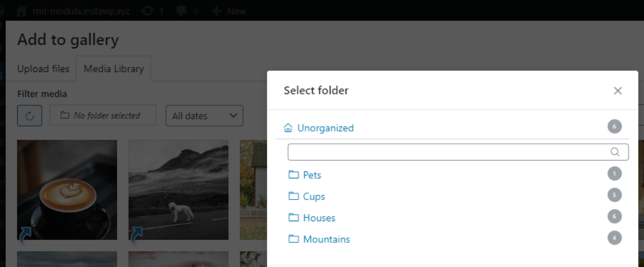Click the home icon in the admin bar
644x267 pixels.
click(21, 11)
